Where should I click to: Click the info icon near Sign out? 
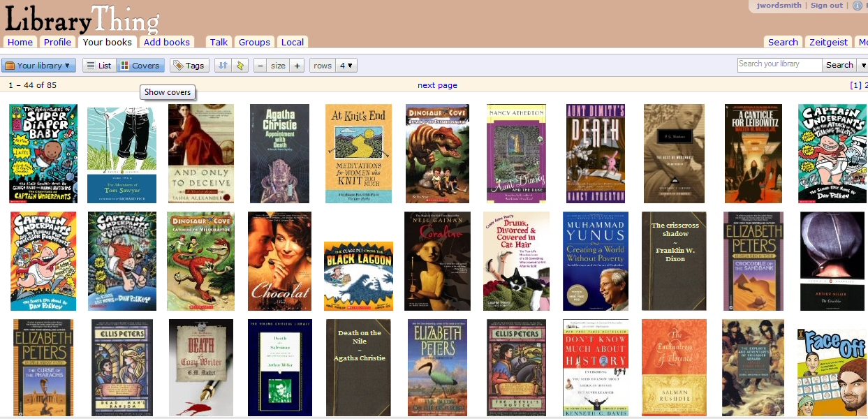[x=858, y=6]
